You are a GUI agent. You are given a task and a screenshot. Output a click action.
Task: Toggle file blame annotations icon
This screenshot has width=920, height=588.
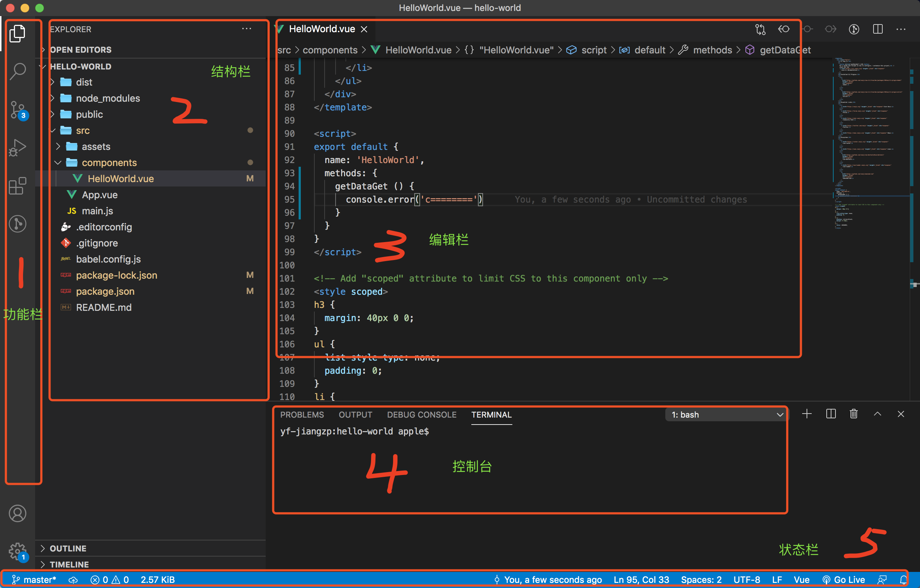(x=854, y=29)
